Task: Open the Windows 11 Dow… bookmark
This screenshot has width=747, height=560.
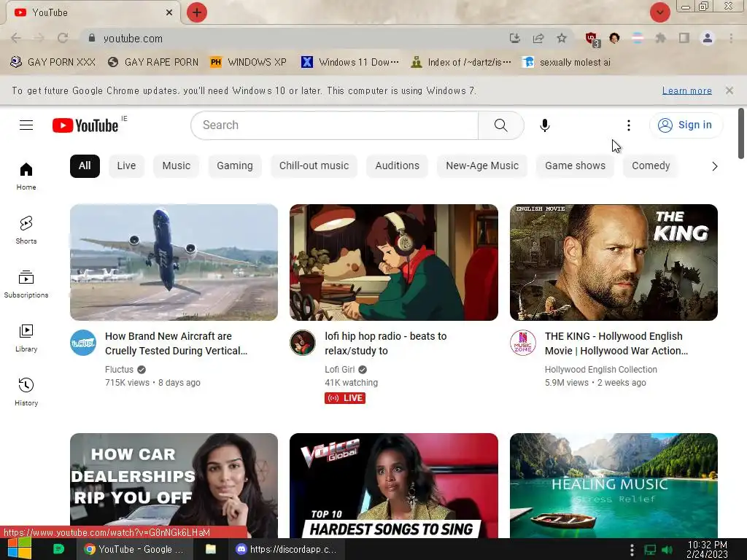Action: point(349,63)
